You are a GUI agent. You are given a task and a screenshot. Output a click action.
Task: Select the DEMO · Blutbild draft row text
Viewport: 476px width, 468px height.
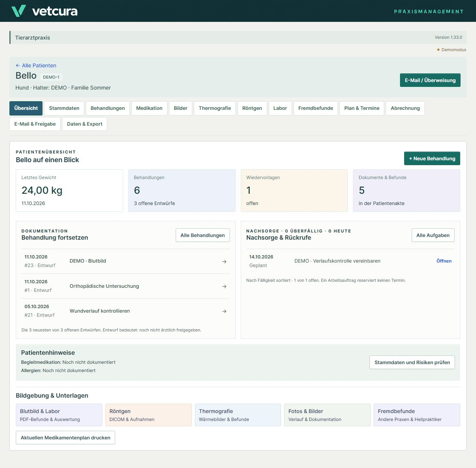point(88,261)
